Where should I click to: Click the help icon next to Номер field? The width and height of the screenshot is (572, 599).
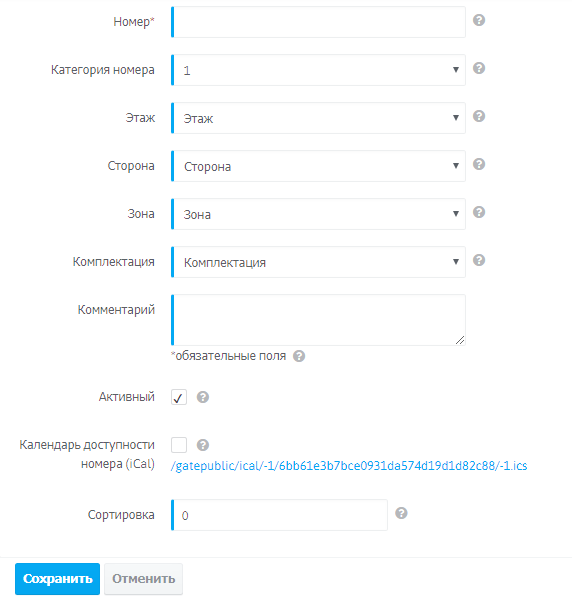pos(479,20)
